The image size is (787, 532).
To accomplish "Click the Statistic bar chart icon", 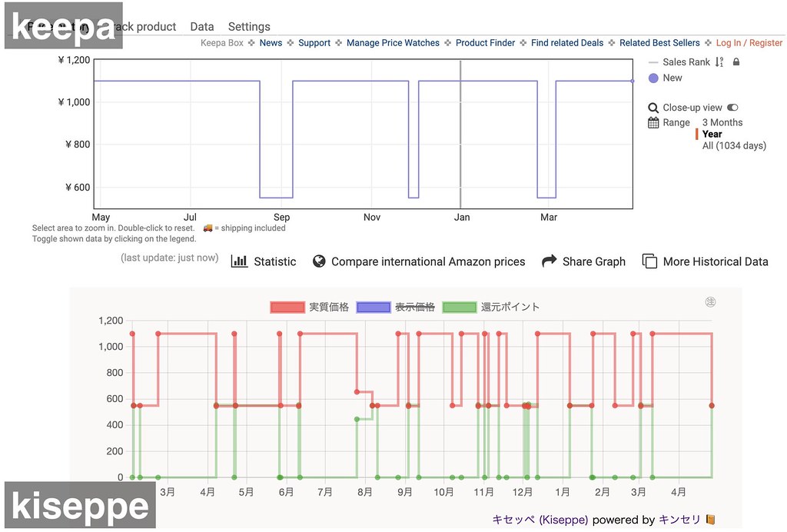I will click(x=240, y=261).
